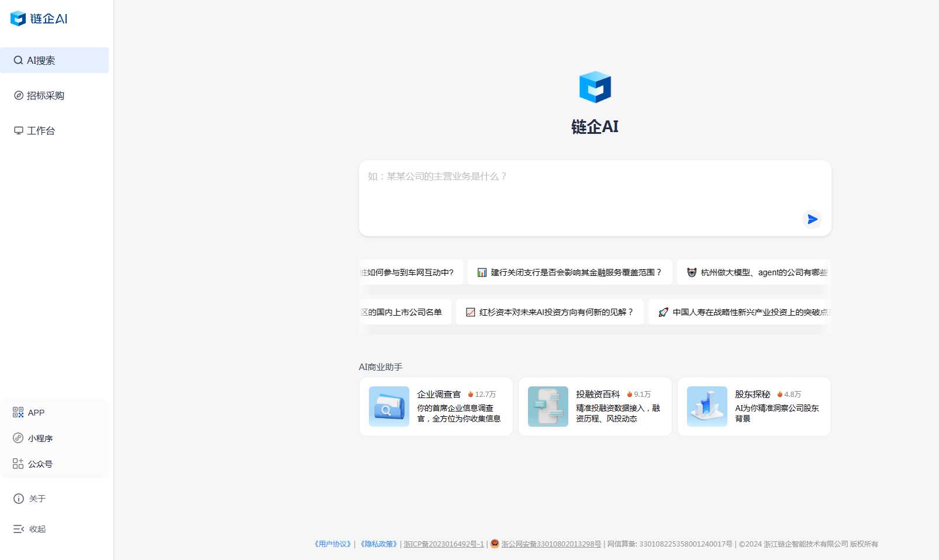Click the face icon in 杭州 suggestion
The height and width of the screenshot is (560, 939).
tap(692, 272)
